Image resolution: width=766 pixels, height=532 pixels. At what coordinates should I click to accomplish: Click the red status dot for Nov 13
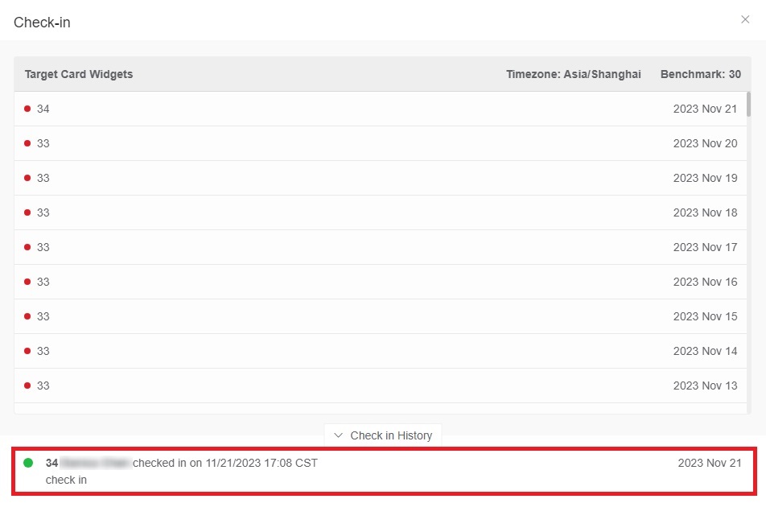pyautogui.click(x=27, y=386)
